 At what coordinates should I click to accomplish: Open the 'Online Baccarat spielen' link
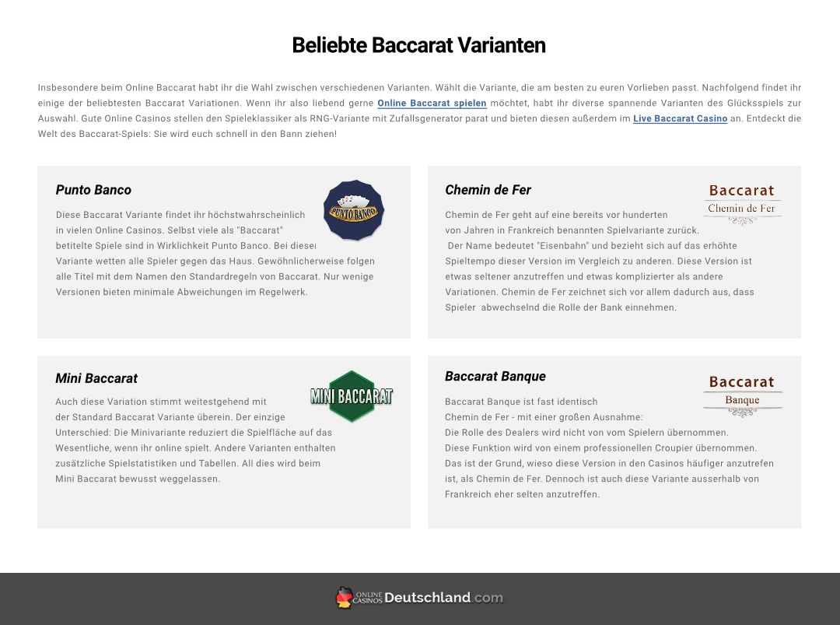pos(432,103)
